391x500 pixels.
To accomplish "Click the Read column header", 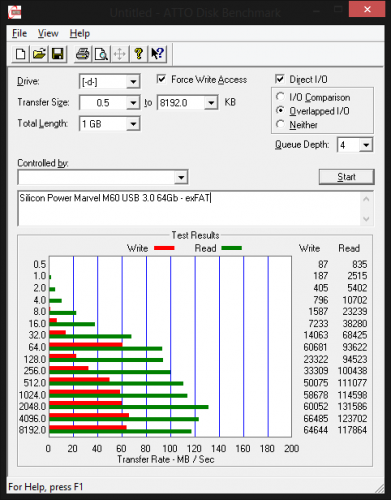I will [349, 248].
